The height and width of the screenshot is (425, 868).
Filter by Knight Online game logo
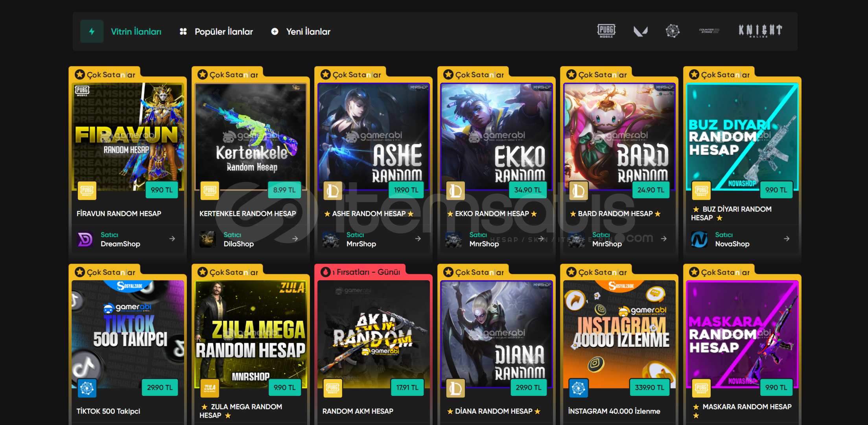(x=760, y=31)
